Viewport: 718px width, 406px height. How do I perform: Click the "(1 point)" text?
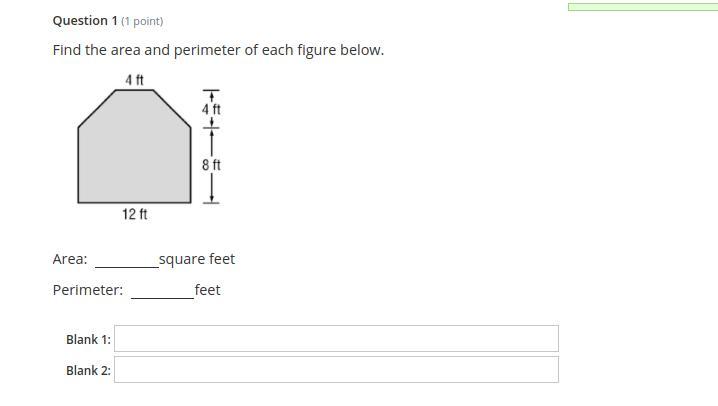(142, 21)
